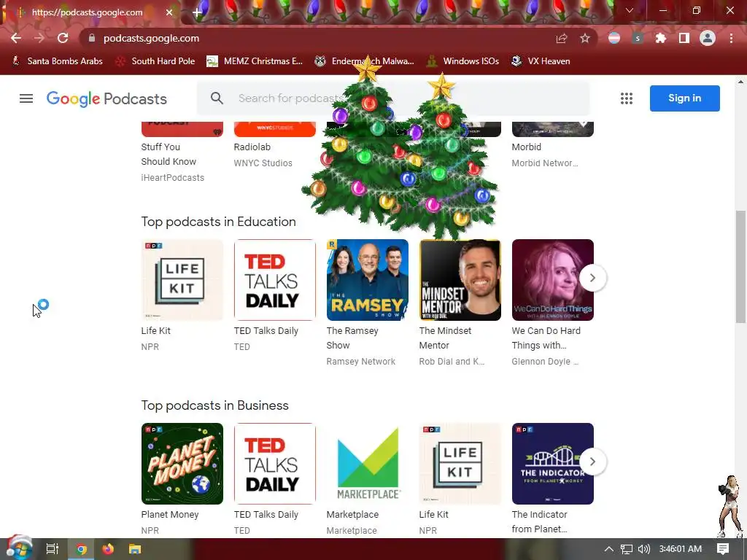Bookmark this page with the star icon
This screenshot has height=560, width=747.
(585, 38)
